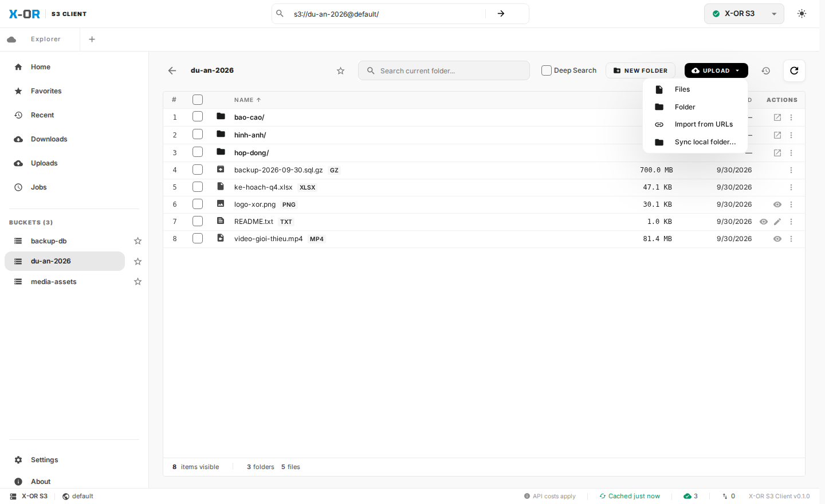Open more actions for hinh-anh row
This screenshot has height=504, width=825.
(791, 135)
